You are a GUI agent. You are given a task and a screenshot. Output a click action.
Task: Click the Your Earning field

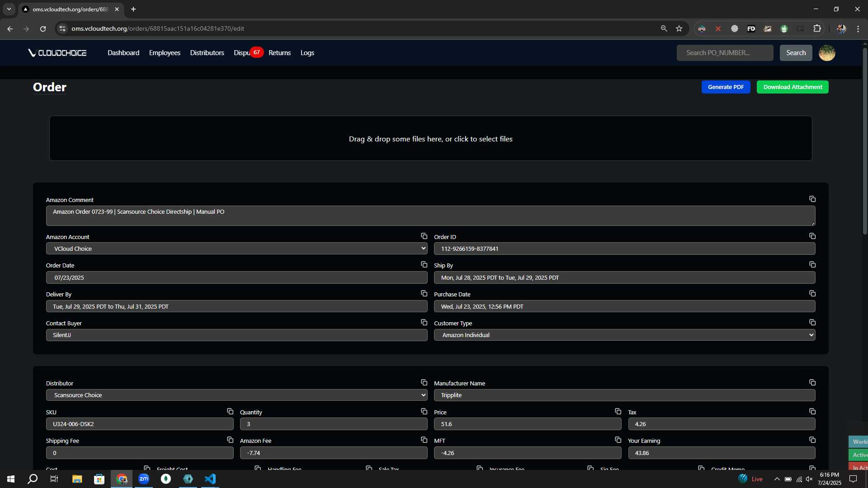pos(722,453)
